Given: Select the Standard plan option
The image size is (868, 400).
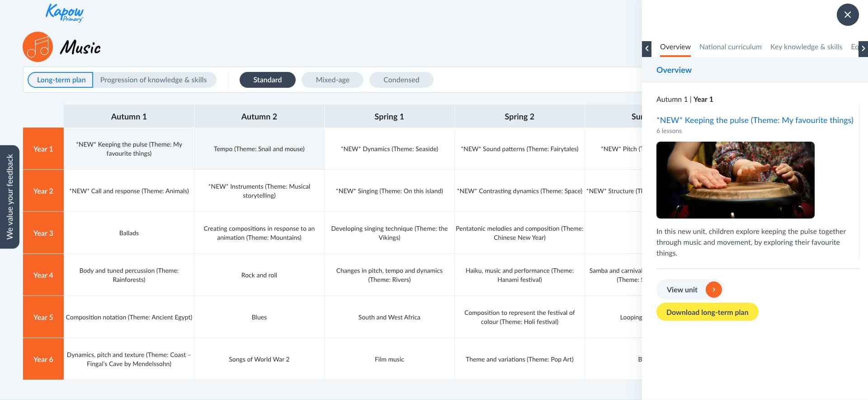Looking at the screenshot, I should 268,80.
